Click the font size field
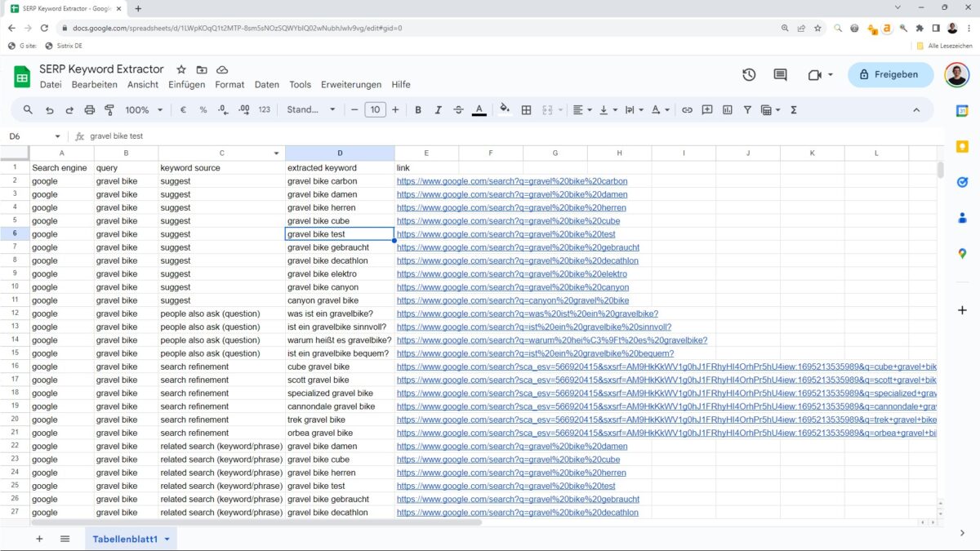The image size is (980, 551). click(375, 109)
